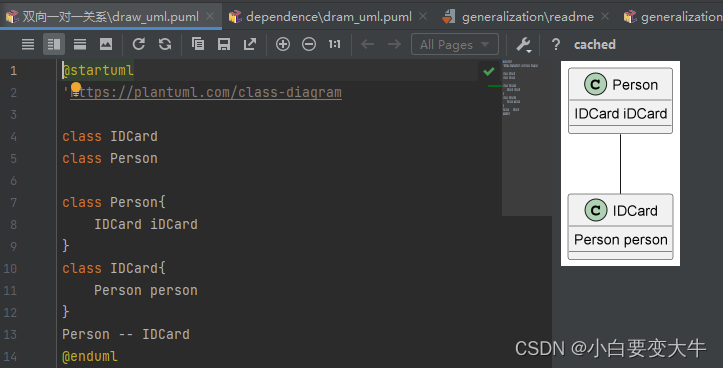Click the IDCard class C icon
This screenshot has height=368, width=723.
click(x=596, y=210)
